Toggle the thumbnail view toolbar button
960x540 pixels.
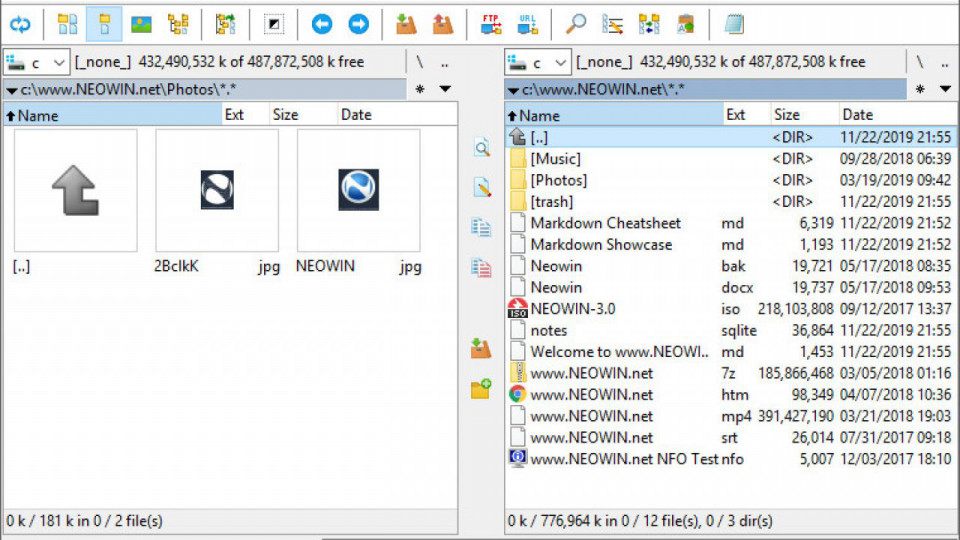141,24
